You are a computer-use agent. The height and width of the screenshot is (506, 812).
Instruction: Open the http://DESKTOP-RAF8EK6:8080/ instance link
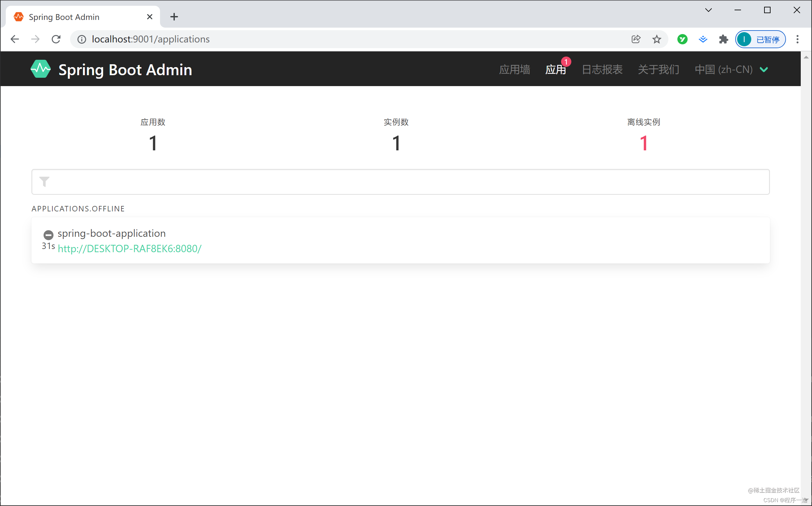pyautogui.click(x=129, y=249)
